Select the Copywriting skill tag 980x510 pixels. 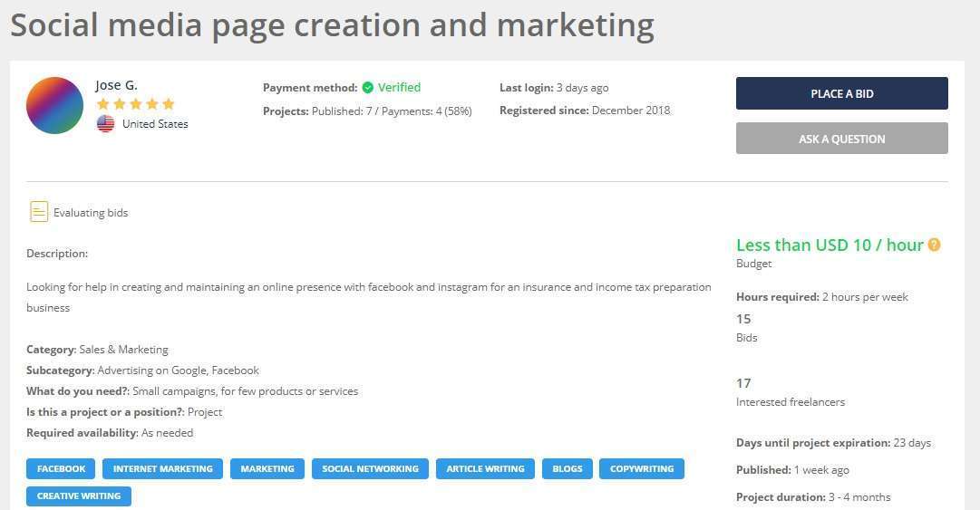(x=641, y=468)
